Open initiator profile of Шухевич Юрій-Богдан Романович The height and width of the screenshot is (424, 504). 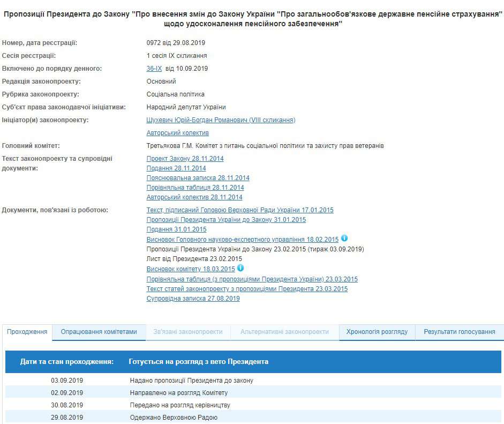(x=220, y=120)
